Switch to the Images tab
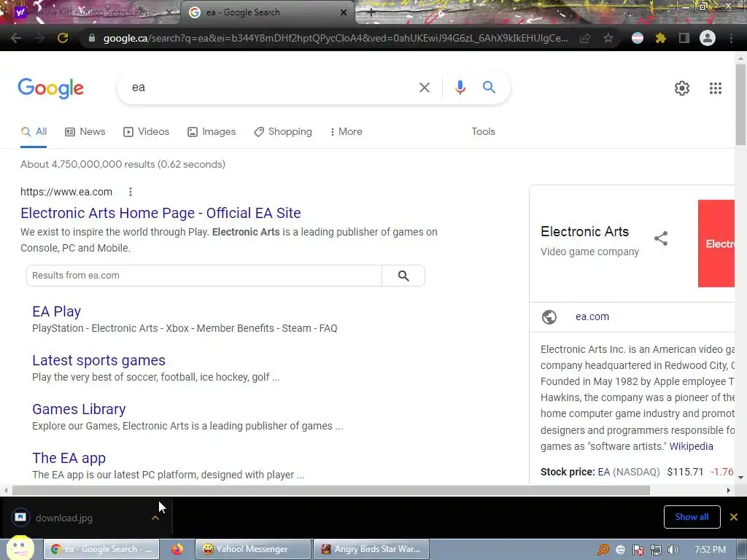Screen dimensions: 747x560 [212, 132]
